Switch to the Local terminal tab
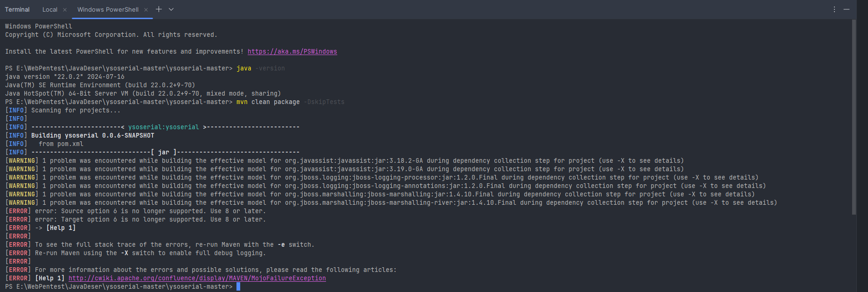The width and height of the screenshot is (868, 292). point(50,10)
